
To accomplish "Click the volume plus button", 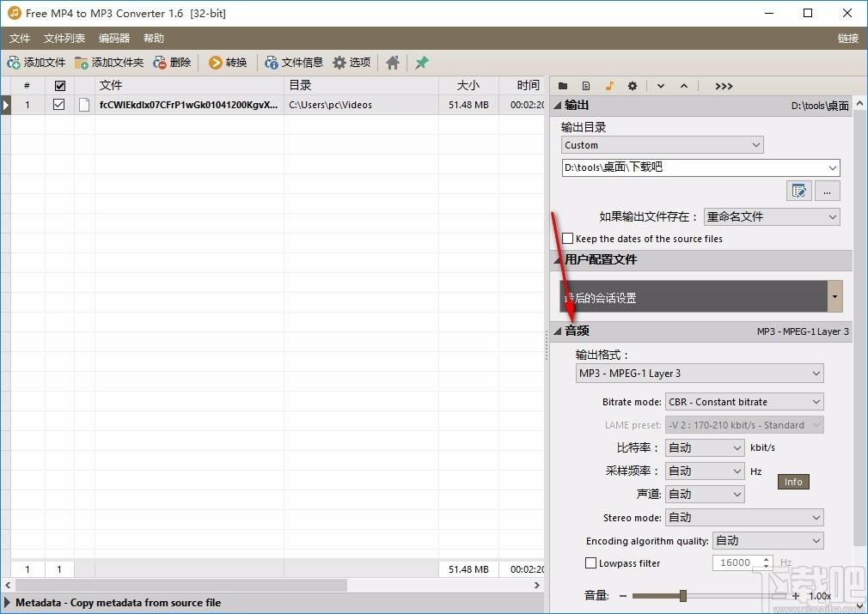I will (796, 596).
